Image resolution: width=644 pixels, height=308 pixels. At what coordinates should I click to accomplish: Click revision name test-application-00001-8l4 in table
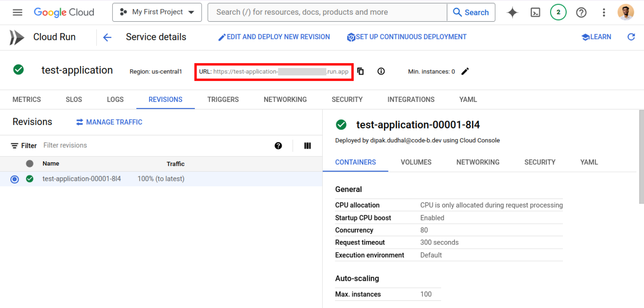[82, 179]
